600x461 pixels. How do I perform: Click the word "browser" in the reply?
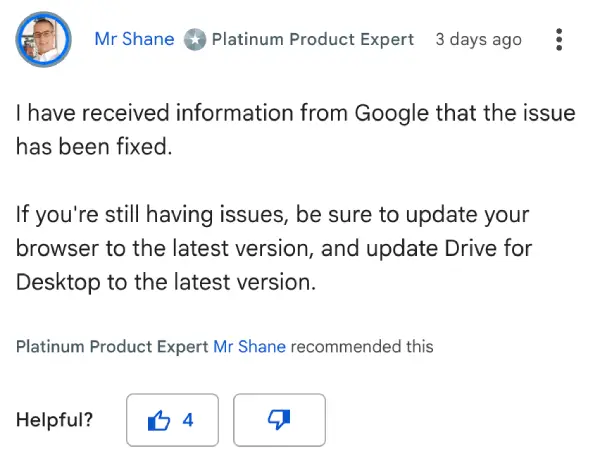click(58, 248)
